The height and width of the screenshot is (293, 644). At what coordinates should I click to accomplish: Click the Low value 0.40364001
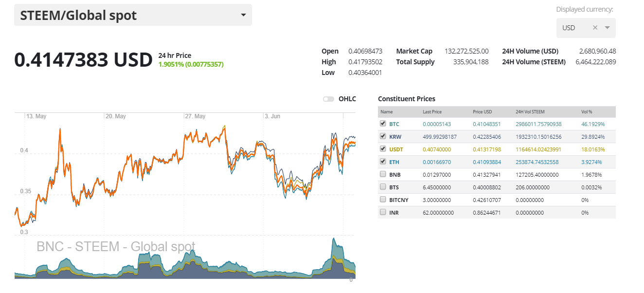coord(365,73)
